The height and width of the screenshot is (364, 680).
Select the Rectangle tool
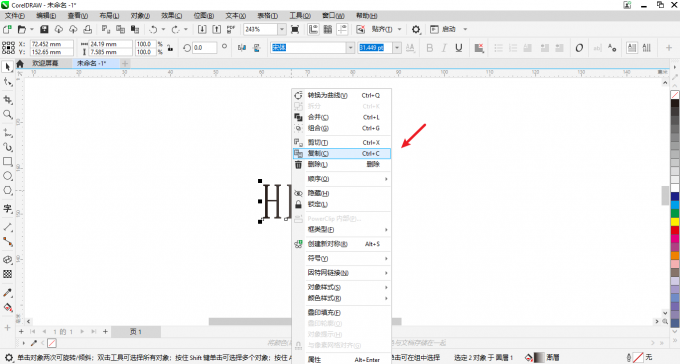[x=7, y=161]
